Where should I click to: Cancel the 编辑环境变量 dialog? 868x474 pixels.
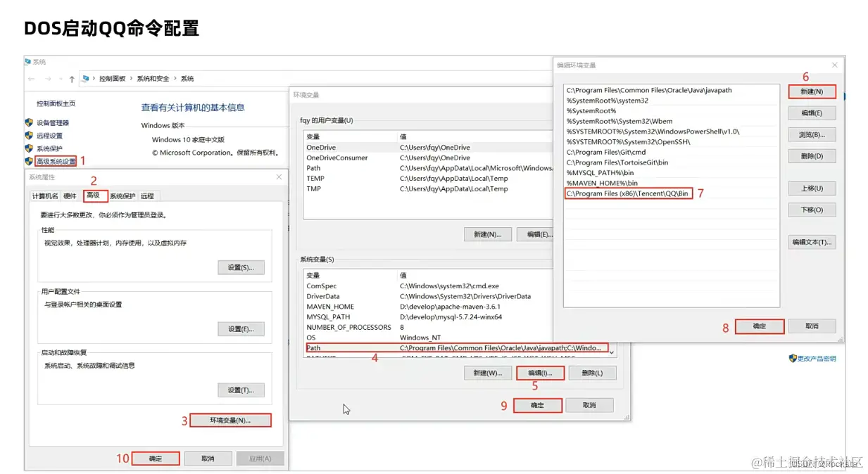(812, 326)
